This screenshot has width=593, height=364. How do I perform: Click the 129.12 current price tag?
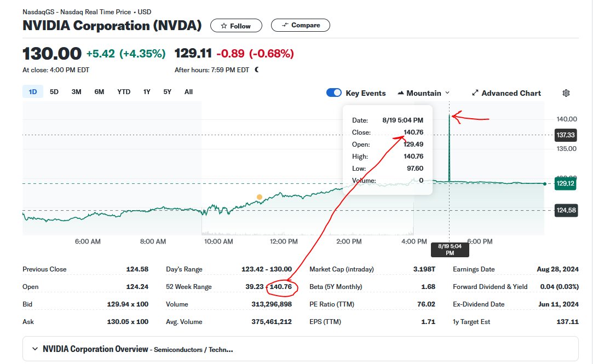click(x=566, y=183)
